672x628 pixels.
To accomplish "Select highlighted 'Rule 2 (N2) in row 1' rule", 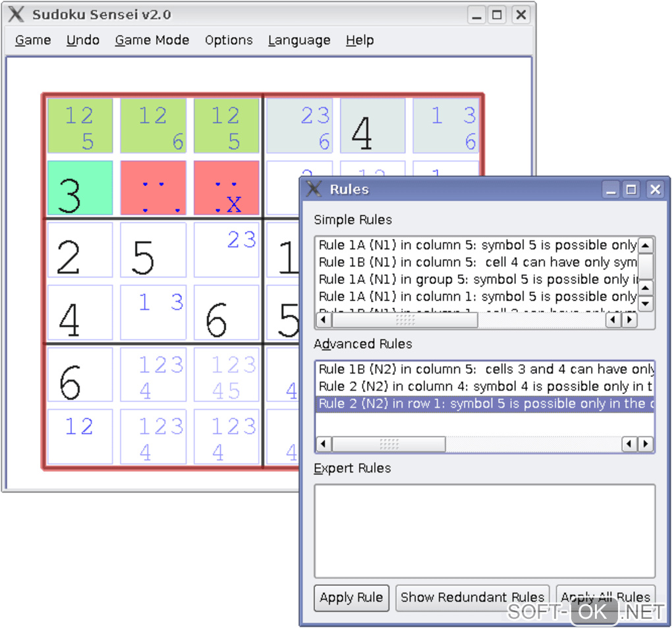I will (485, 404).
